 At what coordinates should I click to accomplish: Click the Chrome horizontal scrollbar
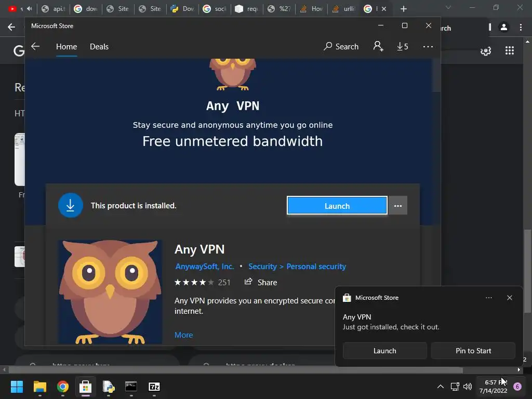[235, 370]
